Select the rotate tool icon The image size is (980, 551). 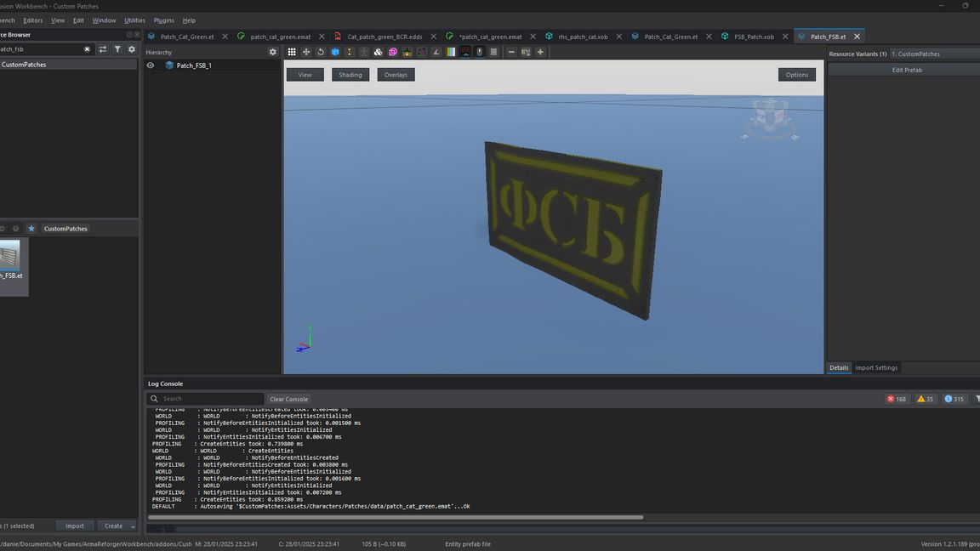tap(321, 52)
